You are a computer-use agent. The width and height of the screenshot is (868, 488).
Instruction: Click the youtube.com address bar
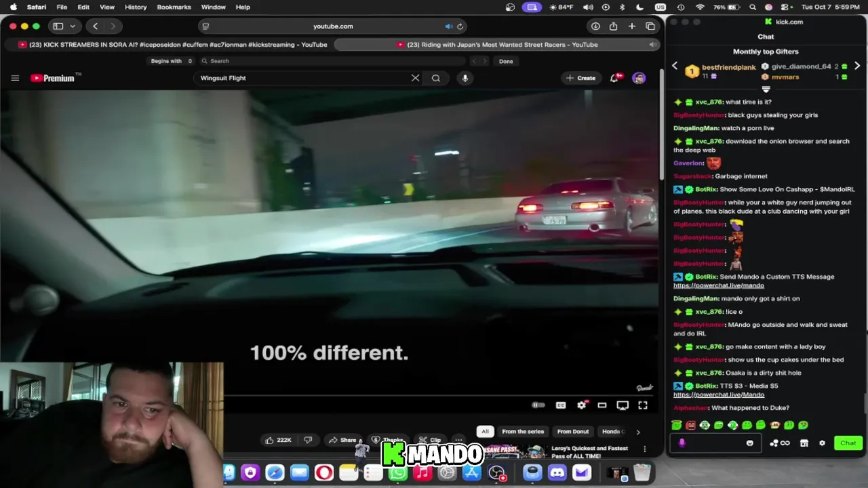click(333, 26)
